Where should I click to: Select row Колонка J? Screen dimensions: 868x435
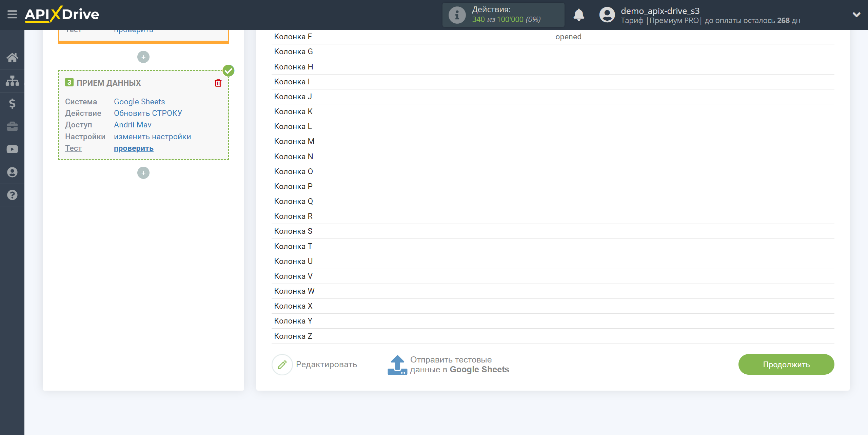(553, 97)
